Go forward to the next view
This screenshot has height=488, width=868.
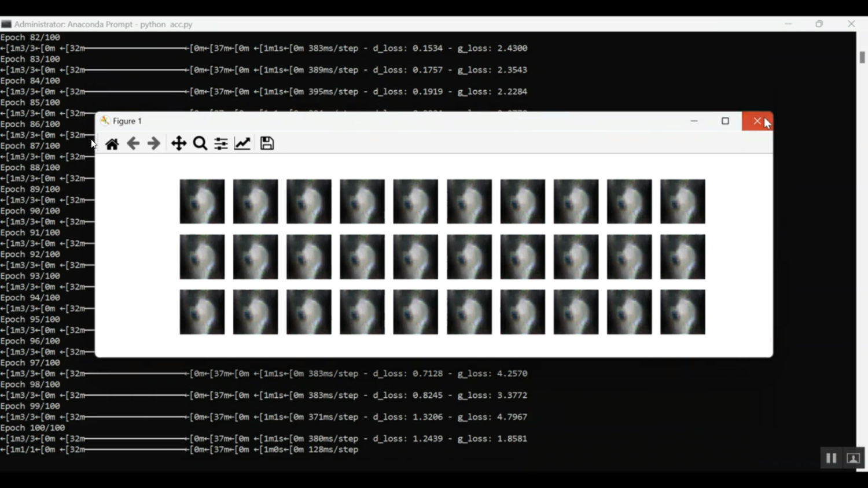[x=153, y=143]
